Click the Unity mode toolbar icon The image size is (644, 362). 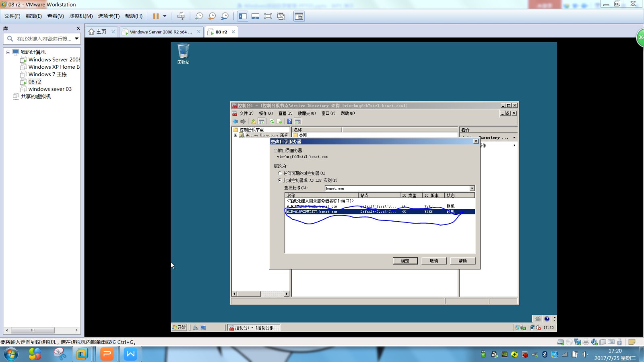click(x=281, y=16)
